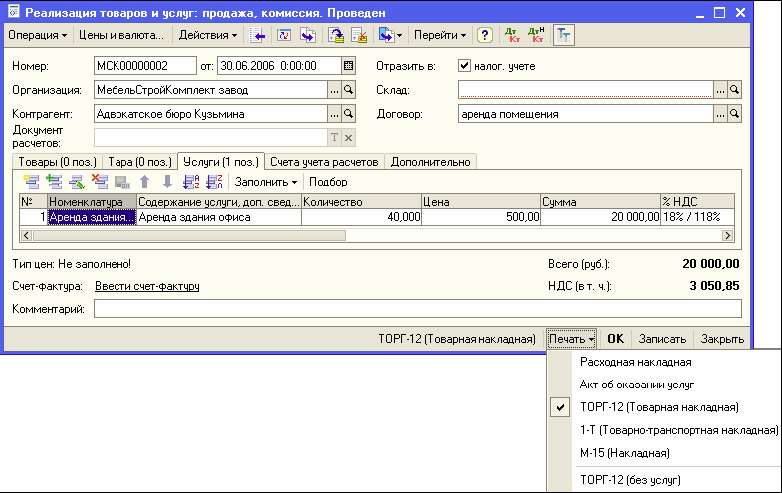Expand the Действия dropdown menu

point(207,35)
